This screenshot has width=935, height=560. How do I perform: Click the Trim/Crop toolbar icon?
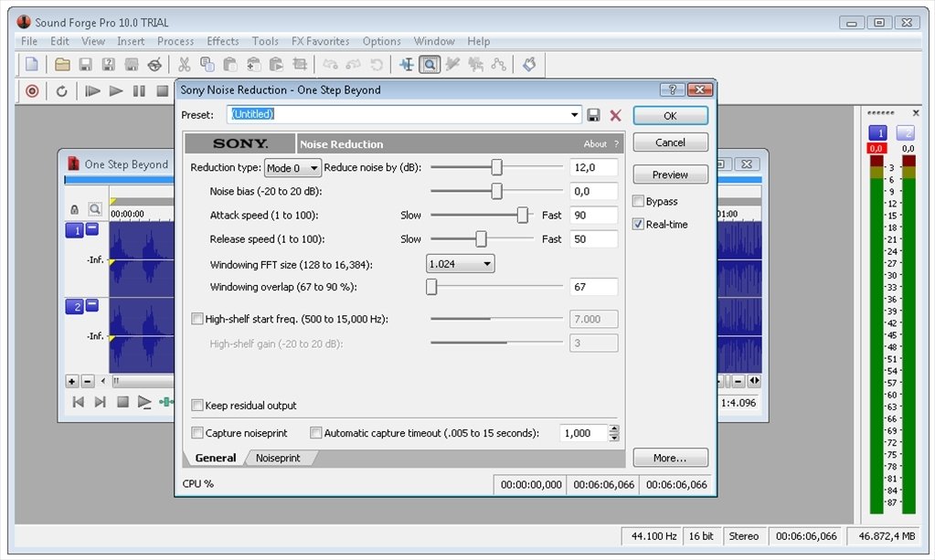pyautogui.click(x=300, y=64)
